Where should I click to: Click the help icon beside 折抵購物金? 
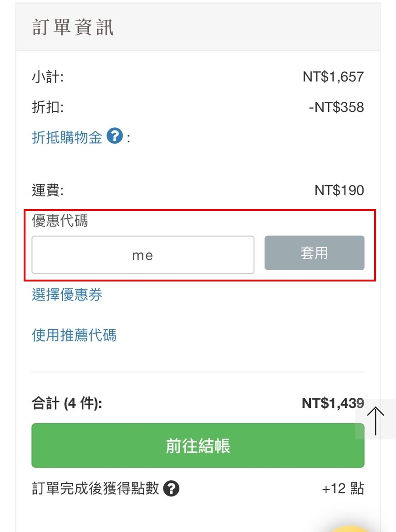(x=115, y=136)
